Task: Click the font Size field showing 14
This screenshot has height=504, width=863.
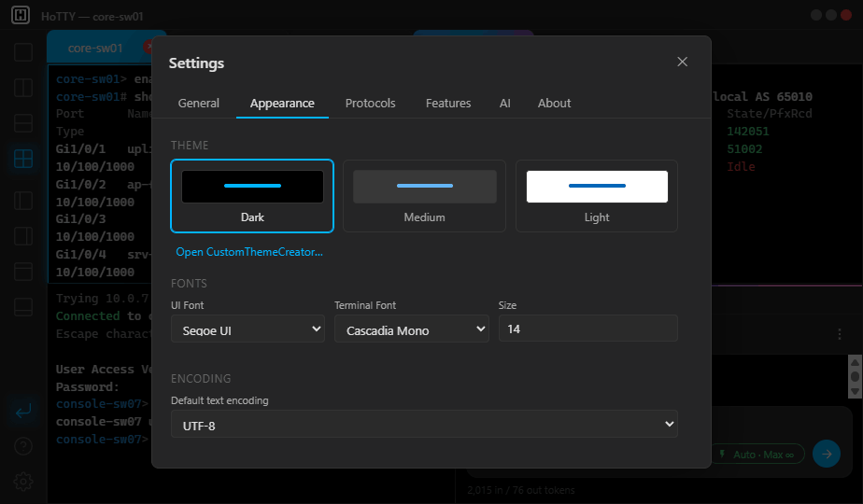Action: (587, 329)
